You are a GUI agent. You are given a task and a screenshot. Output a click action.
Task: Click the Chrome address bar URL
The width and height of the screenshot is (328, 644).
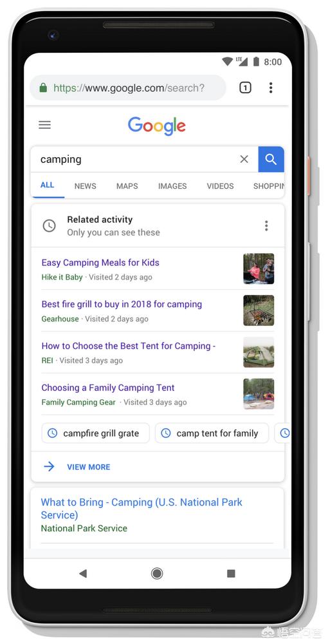pos(128,88)
